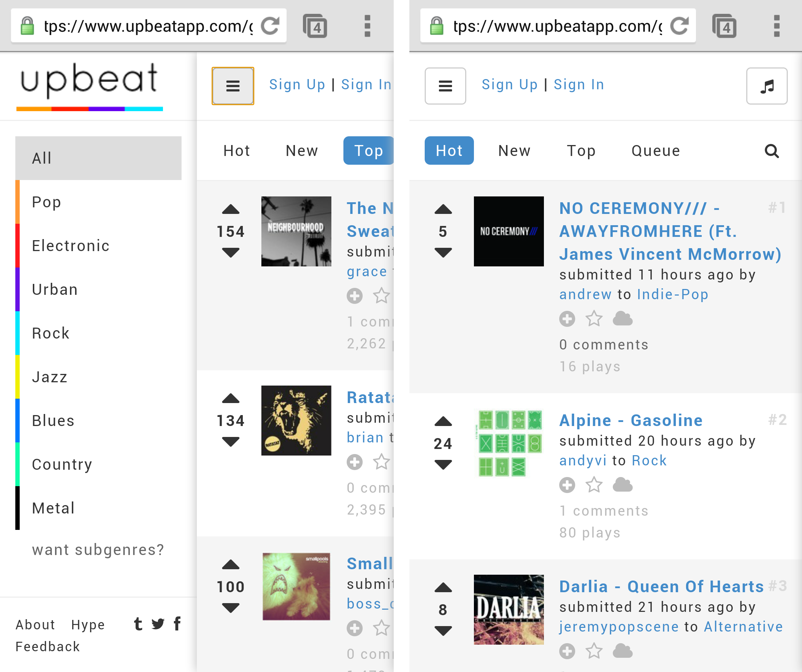The image size is (802, 672).
Task: Click Sign Up in right screen
Action: (x=510, y=85)
